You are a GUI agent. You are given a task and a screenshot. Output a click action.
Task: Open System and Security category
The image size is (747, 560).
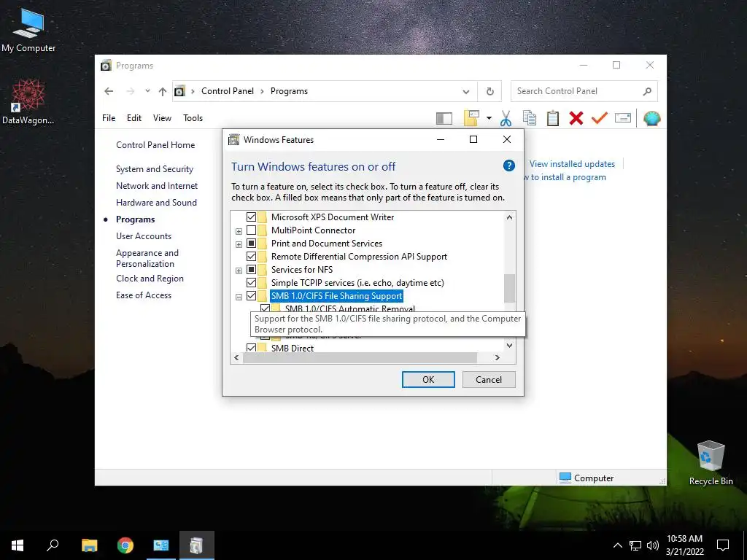coord(155,169)
